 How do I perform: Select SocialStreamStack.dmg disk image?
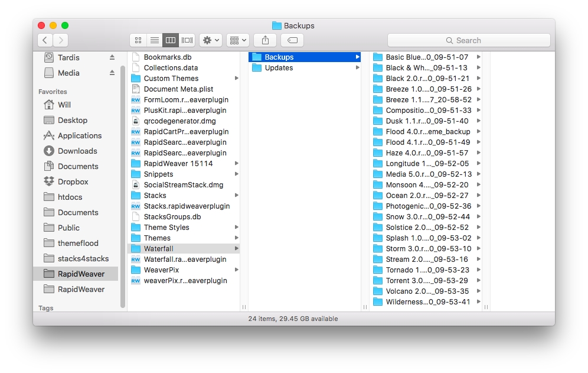(x=184, y=185)
